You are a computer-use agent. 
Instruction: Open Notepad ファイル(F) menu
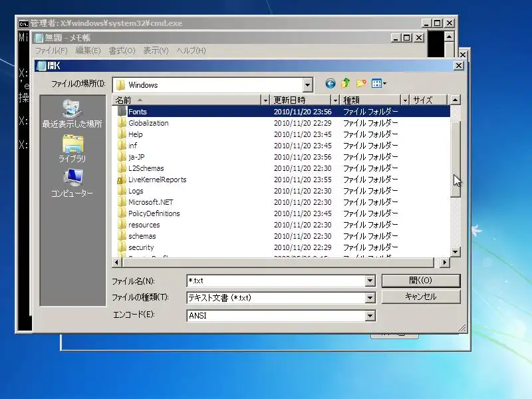52,51
